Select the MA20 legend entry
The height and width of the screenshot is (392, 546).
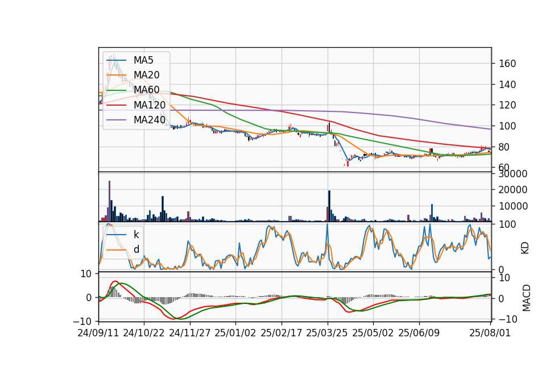(133, 75)
